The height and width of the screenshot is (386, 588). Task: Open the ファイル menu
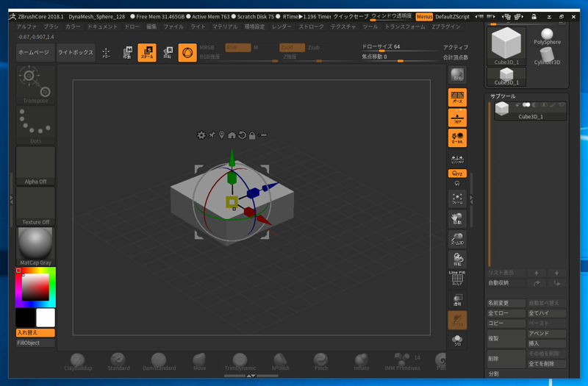[x=173, y=26]
